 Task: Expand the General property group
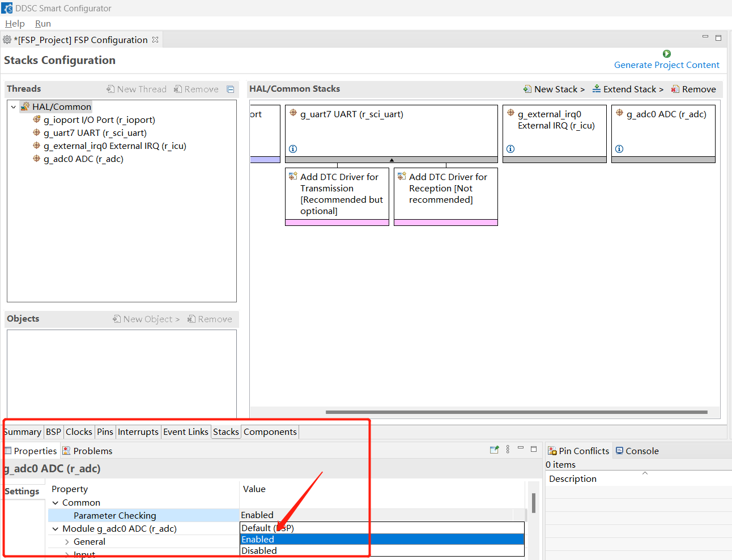coord(67,542)
